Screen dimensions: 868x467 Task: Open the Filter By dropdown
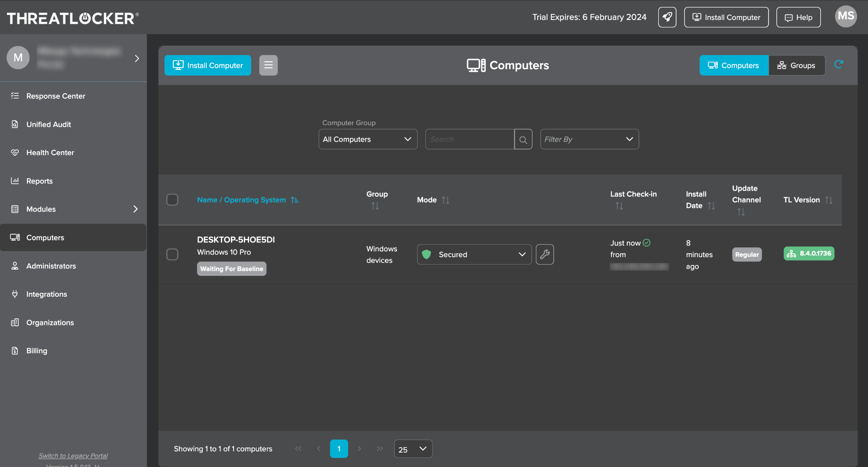[x=589, y=139]
